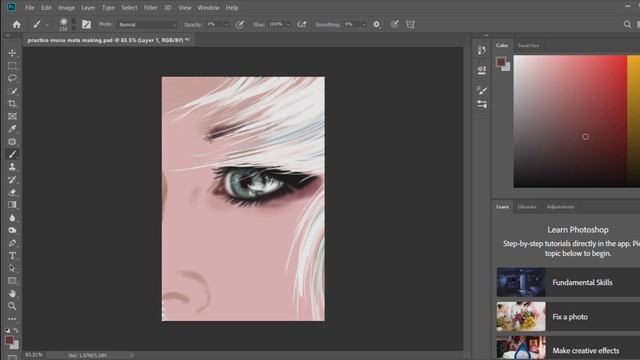Viewport: 640px width, 360px height.
Task: Open the blending Mode dropdown
Action: tap(147, 24)
